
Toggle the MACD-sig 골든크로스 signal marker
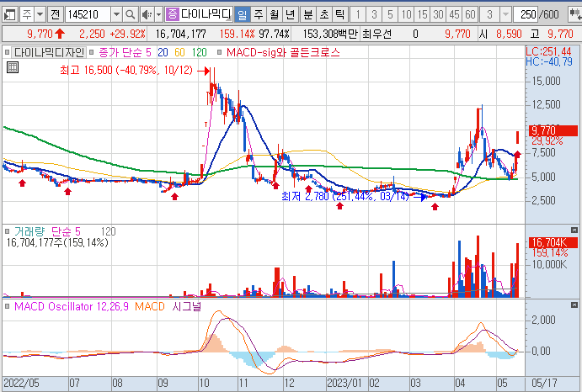tap(219, 53)
